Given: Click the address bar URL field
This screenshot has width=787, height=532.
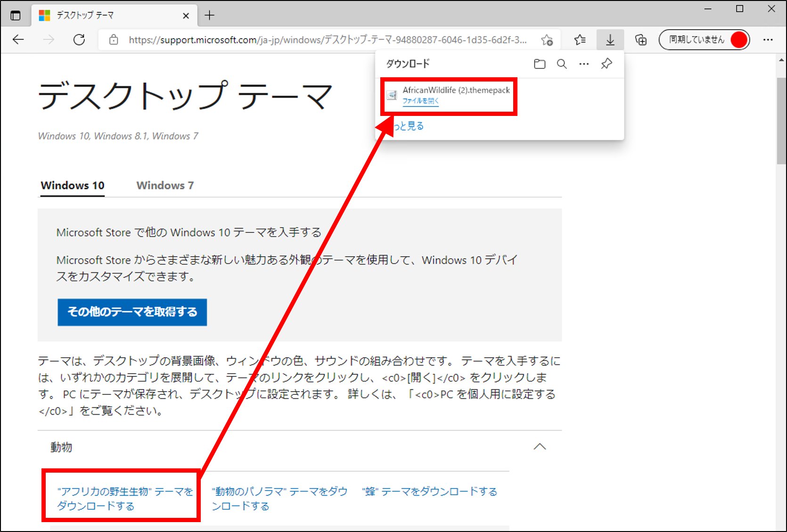Looking at the screenshot, I should pos(328,40).
